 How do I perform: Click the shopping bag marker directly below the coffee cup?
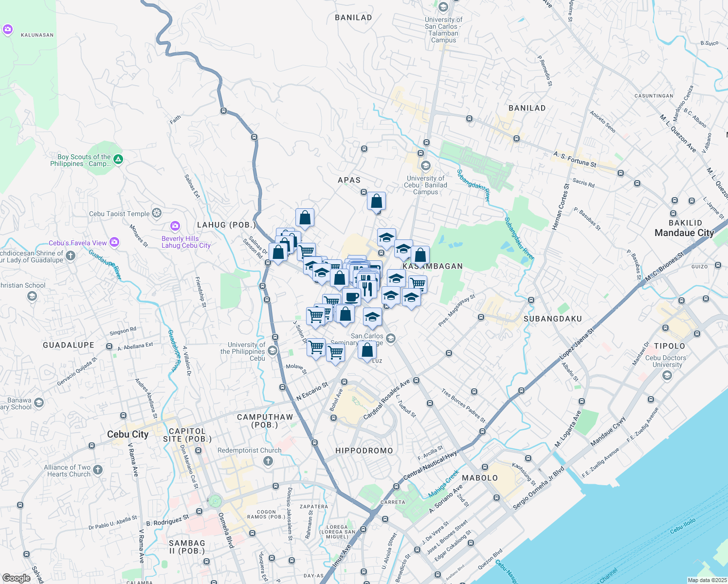[x=346, y=314]
